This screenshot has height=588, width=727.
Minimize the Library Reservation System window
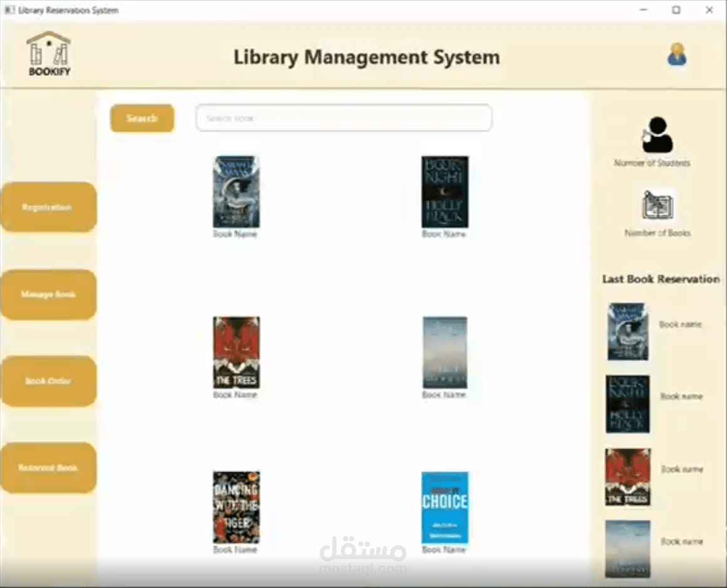coord(644,10)
